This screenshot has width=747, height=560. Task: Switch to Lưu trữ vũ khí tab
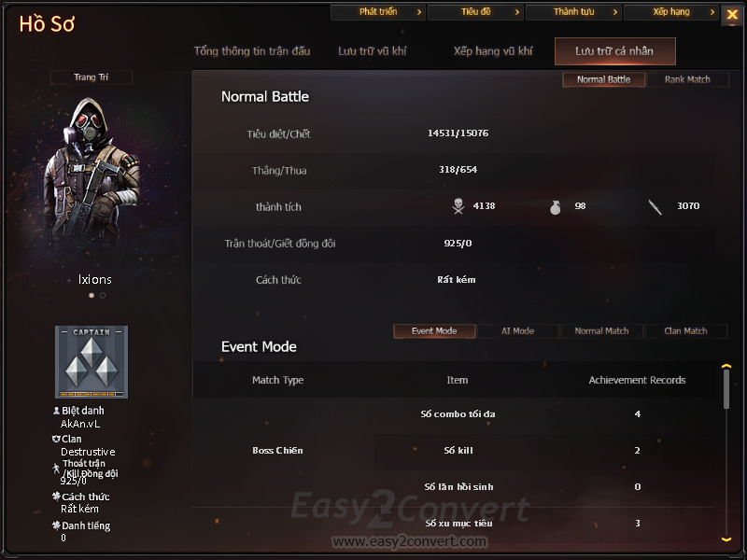pos(372,51)
